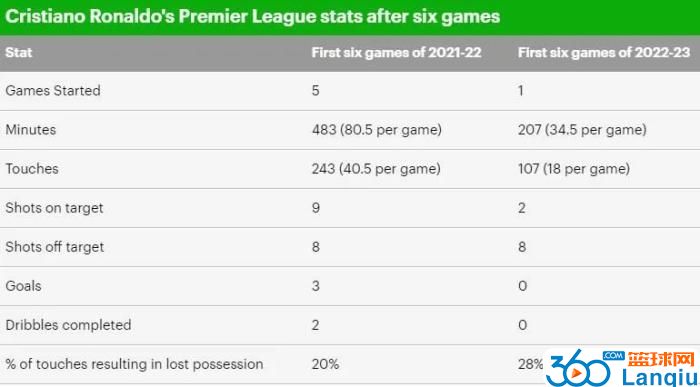Click the table title about Cristiano Ronaldo's stats
Image resolution: width=700 pixels, height=387 pixels.
coord(252,17)
